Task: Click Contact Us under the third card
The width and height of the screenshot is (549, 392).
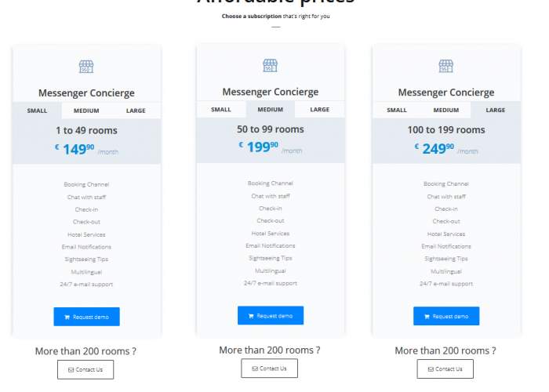Action: click(x=445, y=369)
